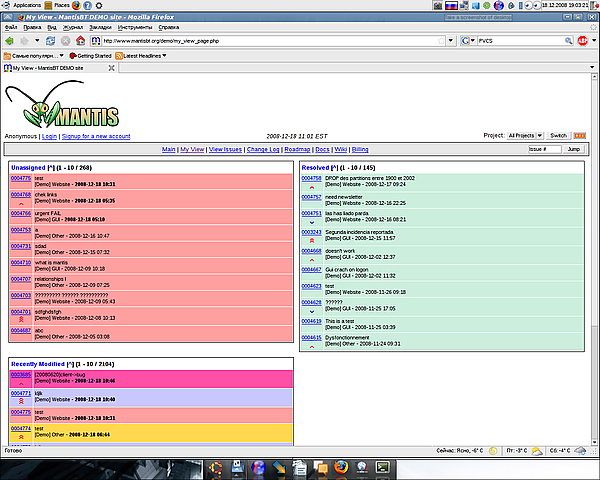Collapse the Resolved section with [^]
Screen dimensions: 600x480
pyautogui.click(x=335, y=168)
